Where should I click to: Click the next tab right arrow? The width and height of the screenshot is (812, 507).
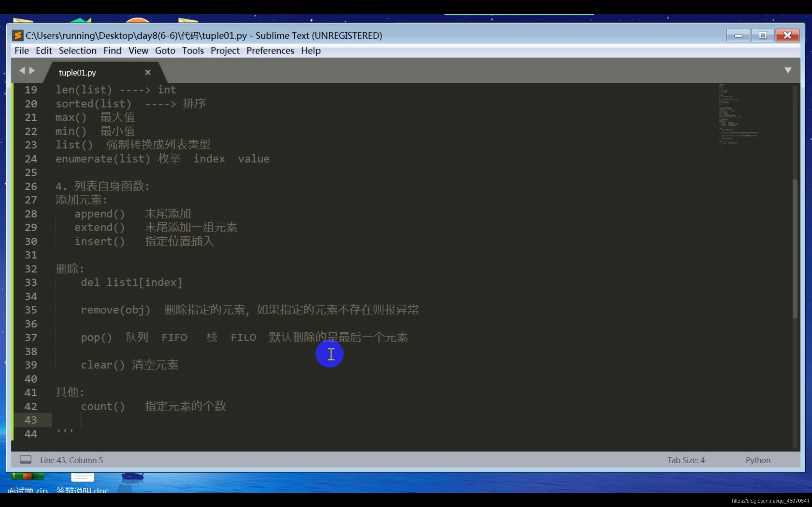32,70
